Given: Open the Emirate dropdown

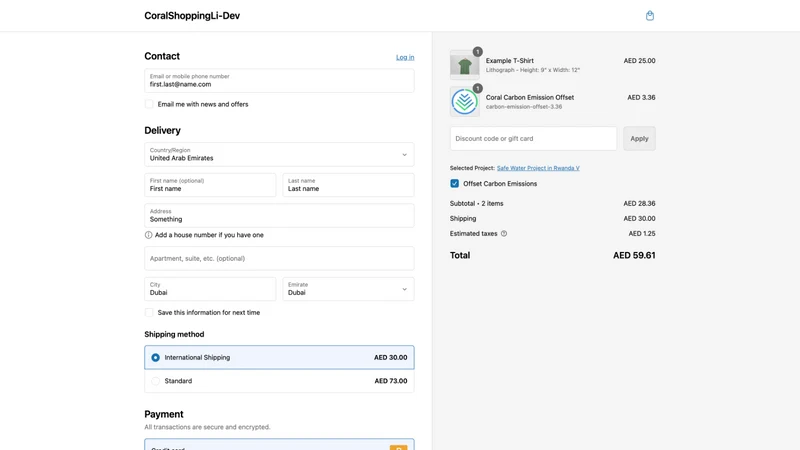Looking at the screenshot, I should [348, 289].
